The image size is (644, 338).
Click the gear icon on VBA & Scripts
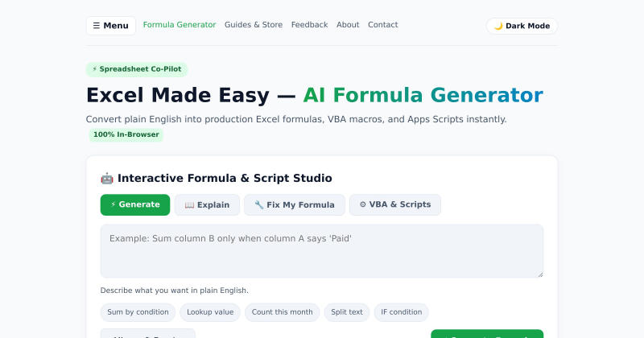click(x=363, y=204)
